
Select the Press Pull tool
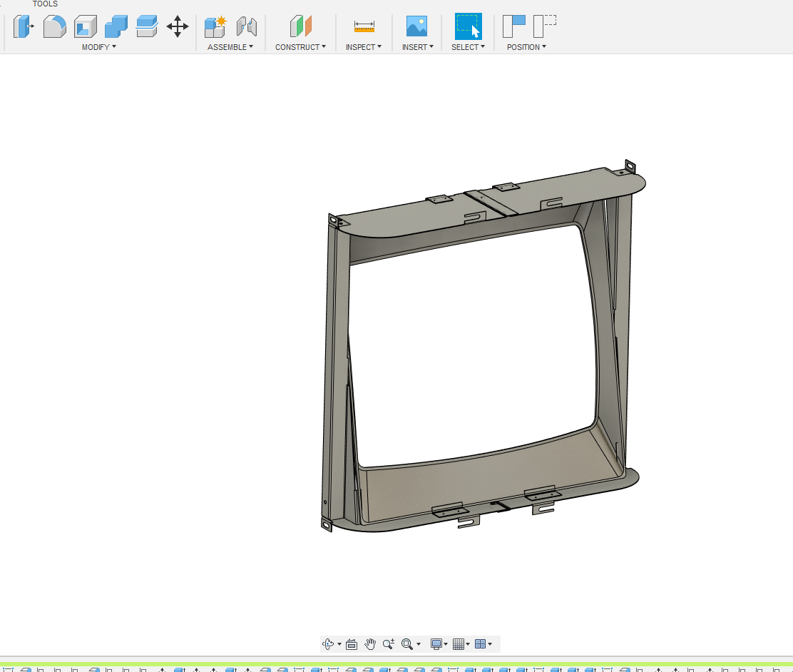[x=23, y=26]
